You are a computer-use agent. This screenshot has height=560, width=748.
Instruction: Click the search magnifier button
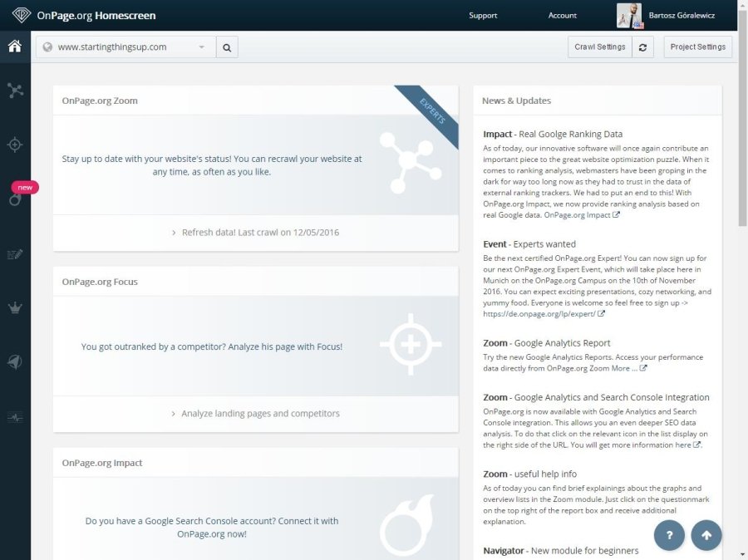tap(227, 47)
